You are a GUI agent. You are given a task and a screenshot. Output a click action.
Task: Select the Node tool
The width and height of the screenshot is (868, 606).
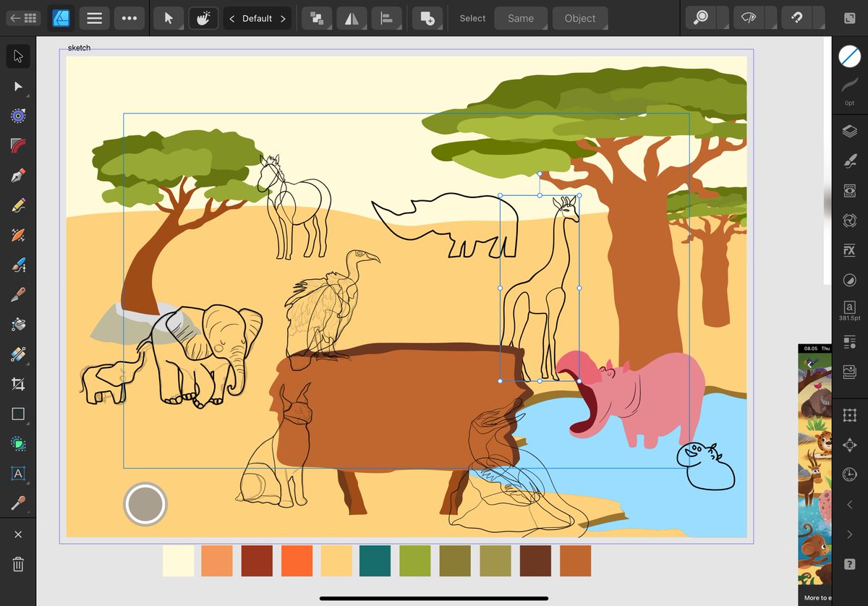[x=17, y=87]
